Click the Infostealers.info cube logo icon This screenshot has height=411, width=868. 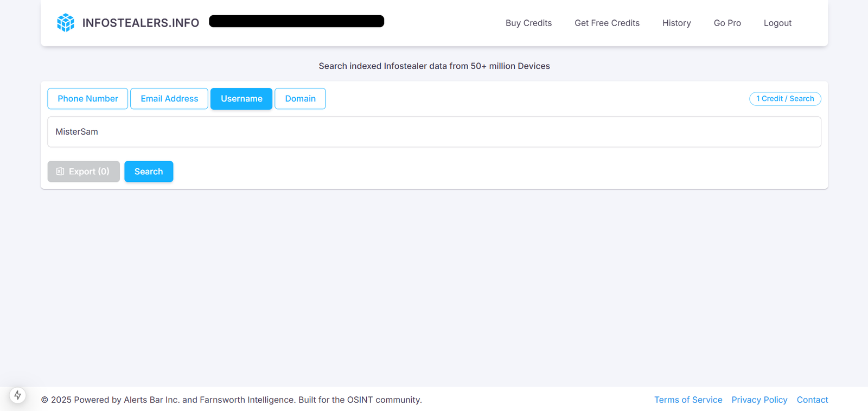pyautogui.click(x=66, y=23)
